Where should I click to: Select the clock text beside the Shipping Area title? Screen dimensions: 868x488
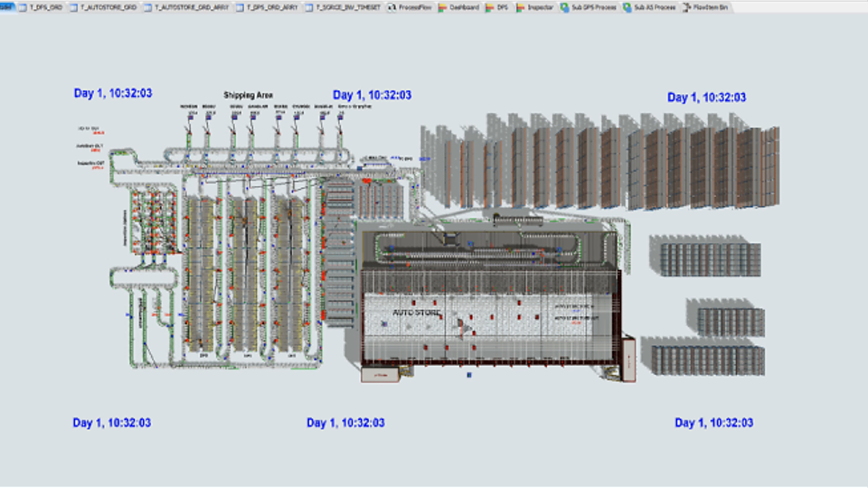pos(372,96)
